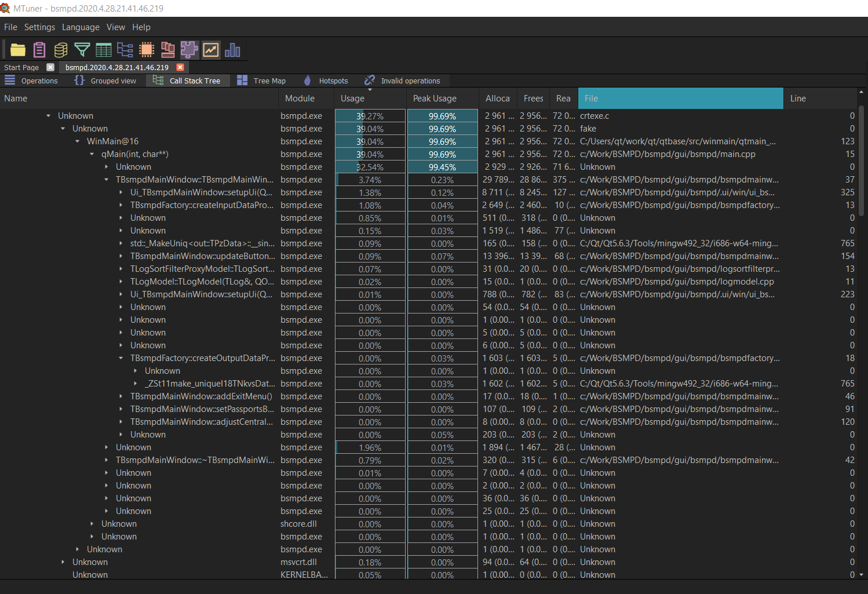This screenshot has height=594, width=868.
Task: Open the Settings menu
Action: point(39,27)
